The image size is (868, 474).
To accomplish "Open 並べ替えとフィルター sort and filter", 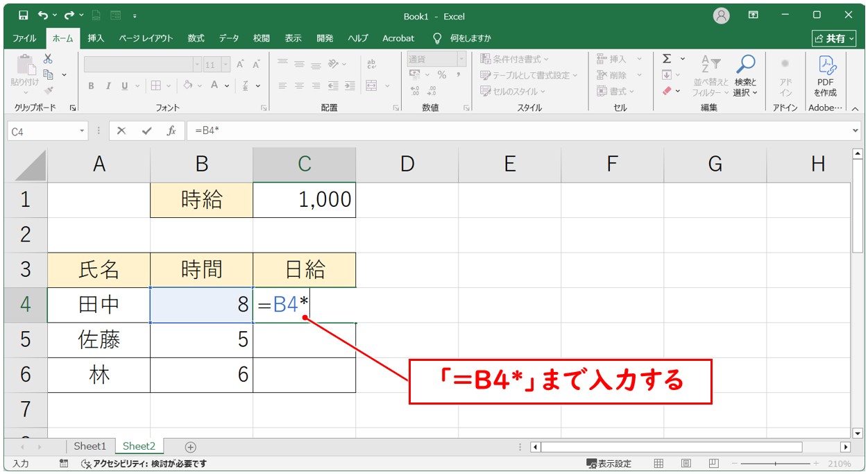I will point(710,75).
